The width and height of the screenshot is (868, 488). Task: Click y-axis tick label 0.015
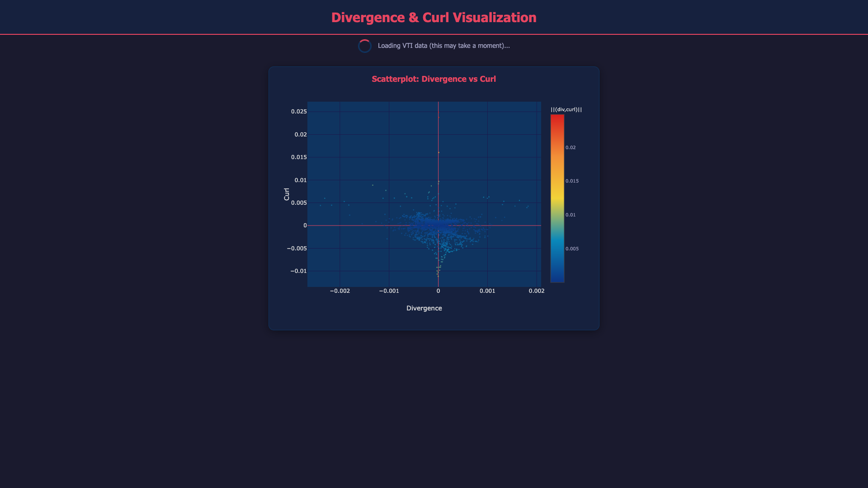point(299,157)
